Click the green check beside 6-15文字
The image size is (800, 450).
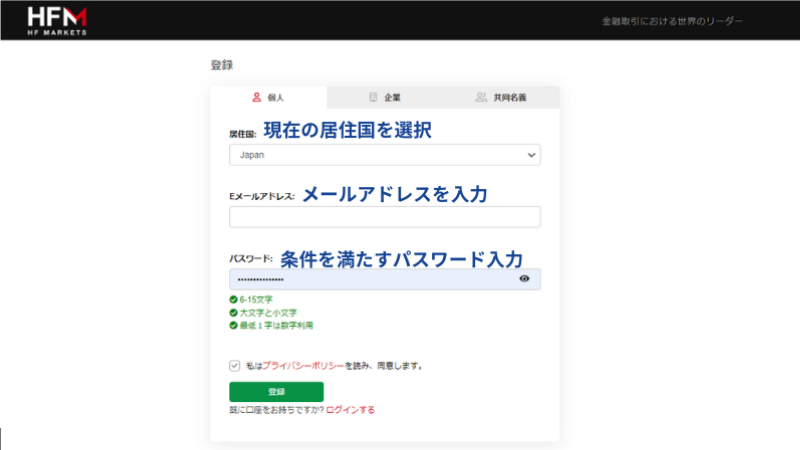point(233,299)
